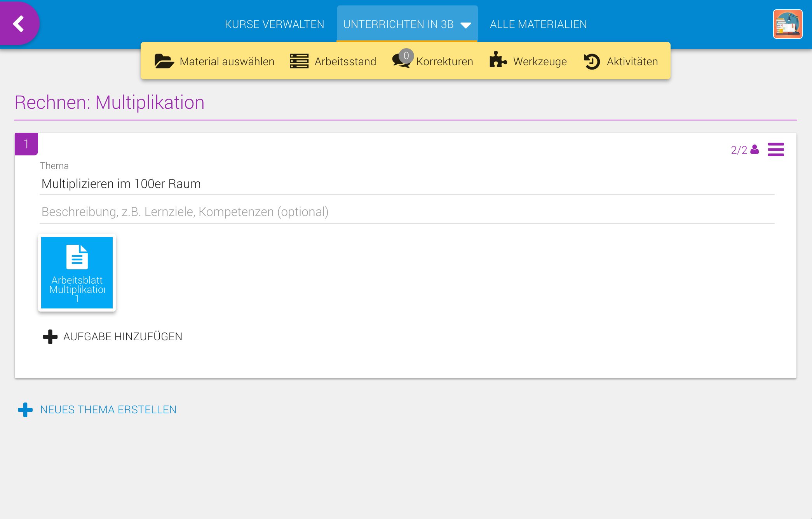The width and height of the screenshot is (812, 519).
Task: Click the Aufgabe hinzufügen plus icon
Action: 50,336
